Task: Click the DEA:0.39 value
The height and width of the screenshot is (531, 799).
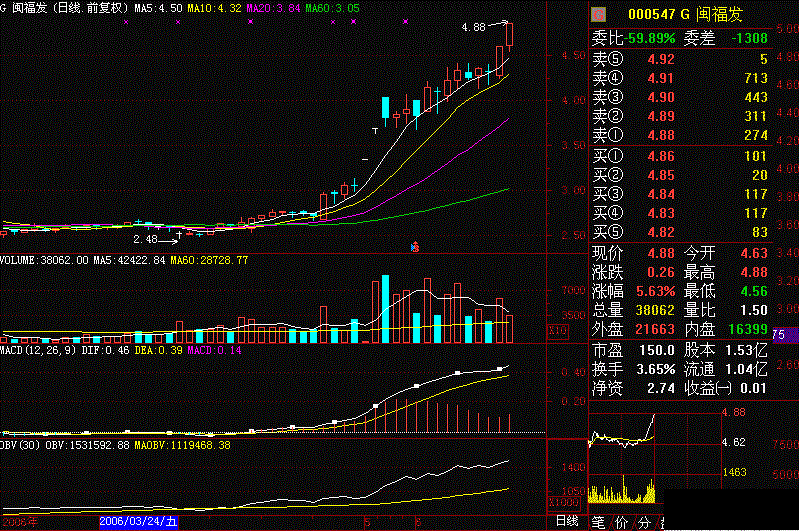Action: coord(158,350)
